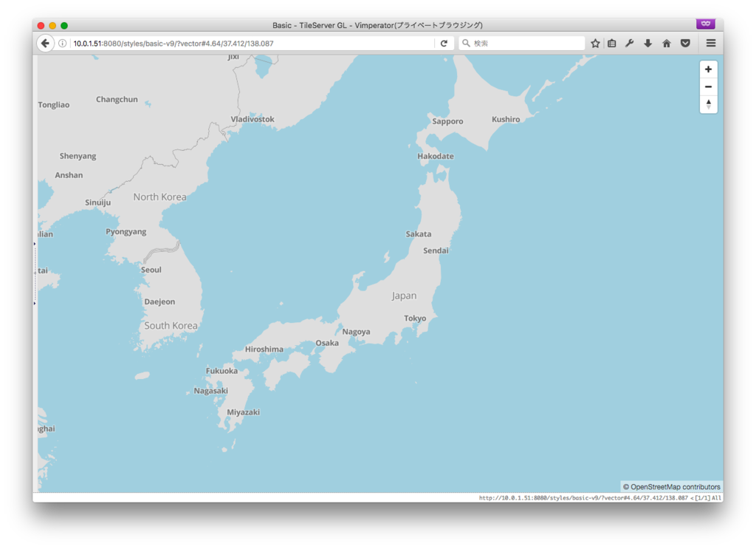Click the Hakodate city label
This screenshot has width=756, height=549.
pos(436,157)
